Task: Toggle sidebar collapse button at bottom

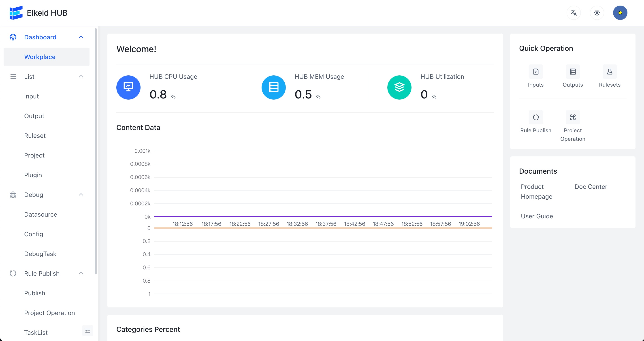Action: tap(87, 331)
